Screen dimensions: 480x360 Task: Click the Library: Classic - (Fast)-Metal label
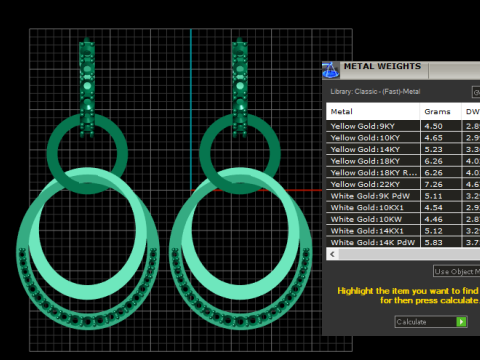coord(375,91)
